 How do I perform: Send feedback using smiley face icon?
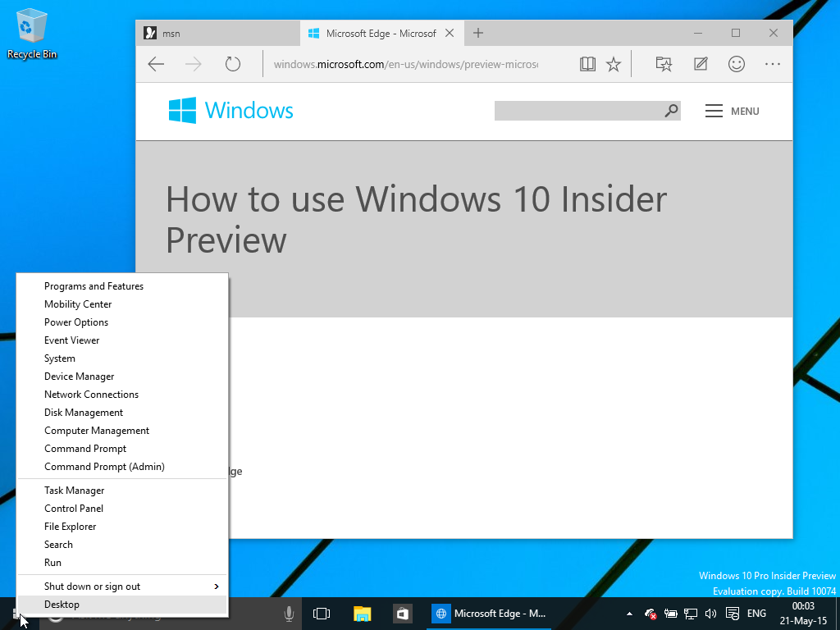(x=737, y=64)
